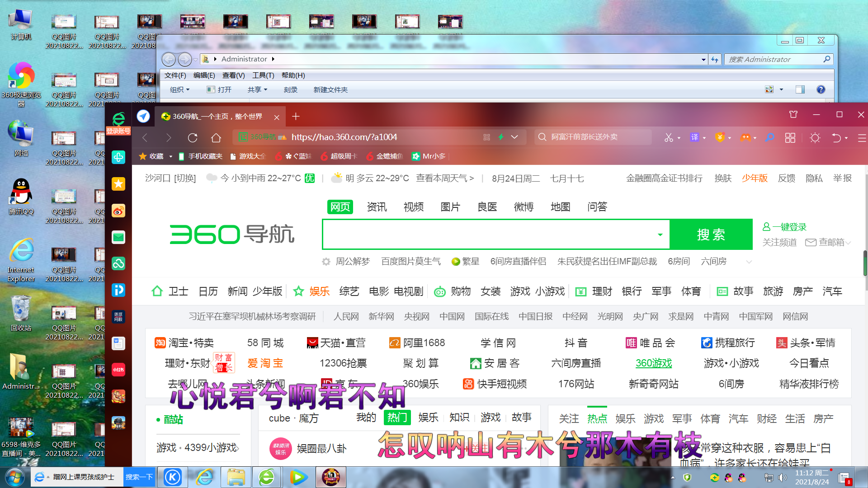The height and width of the screenshot is (488, 868).
Task: Click 搜索一下 button on taskbar
Action: [x=139, y=477]
